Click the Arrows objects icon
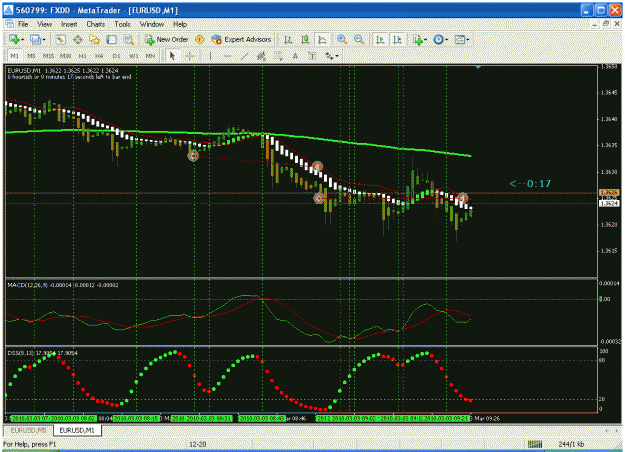The image size is (625, 452). 329,56
